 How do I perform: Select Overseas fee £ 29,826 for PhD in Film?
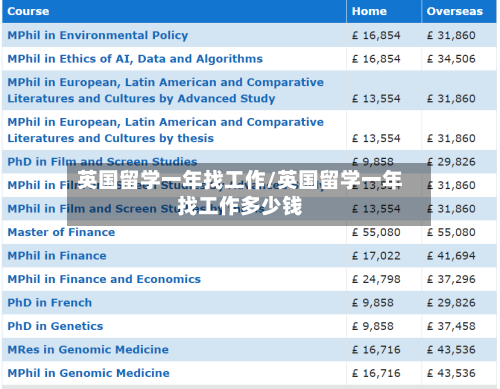coord(451,162)
